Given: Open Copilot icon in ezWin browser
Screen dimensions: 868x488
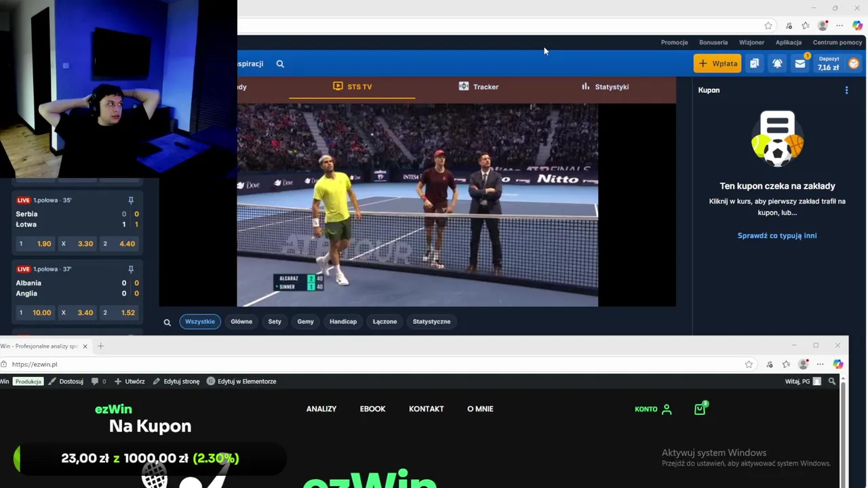Looking at the screenshot, I should pos(838,365).
